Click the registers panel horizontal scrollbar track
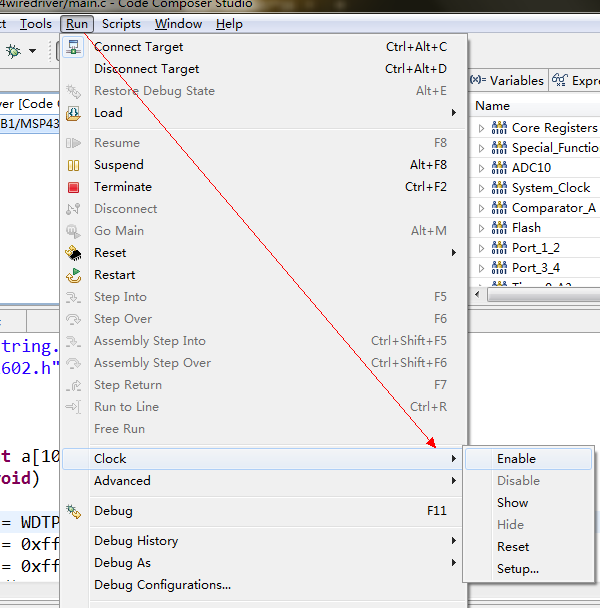The image size is (600, 608). tap(543, 295)
